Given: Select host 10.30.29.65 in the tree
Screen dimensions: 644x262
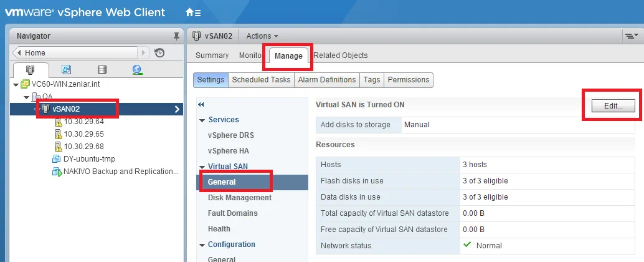Looking at the screenshot, I should 83,134.
